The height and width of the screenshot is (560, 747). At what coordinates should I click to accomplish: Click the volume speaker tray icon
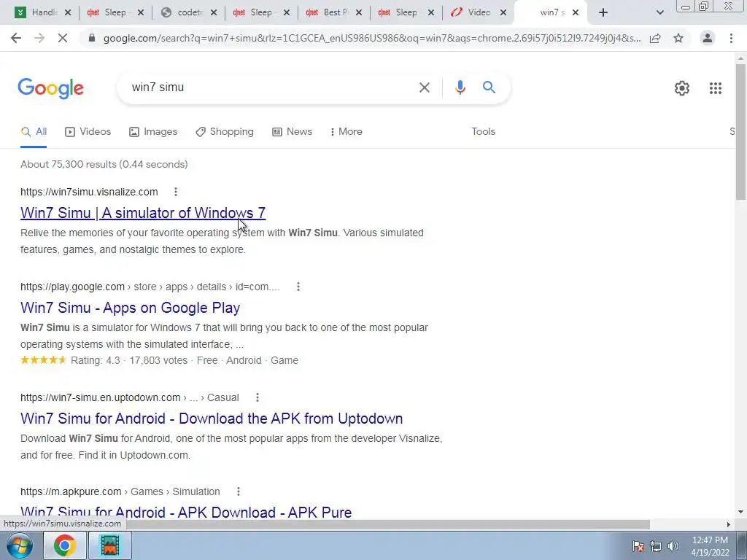coord(673,546)
